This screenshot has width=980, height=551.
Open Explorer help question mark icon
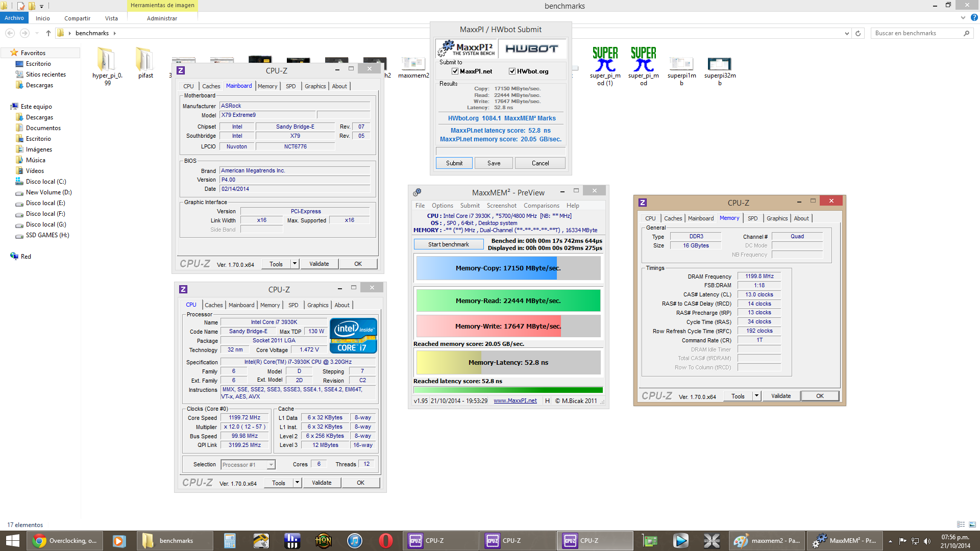pos(974,18)
